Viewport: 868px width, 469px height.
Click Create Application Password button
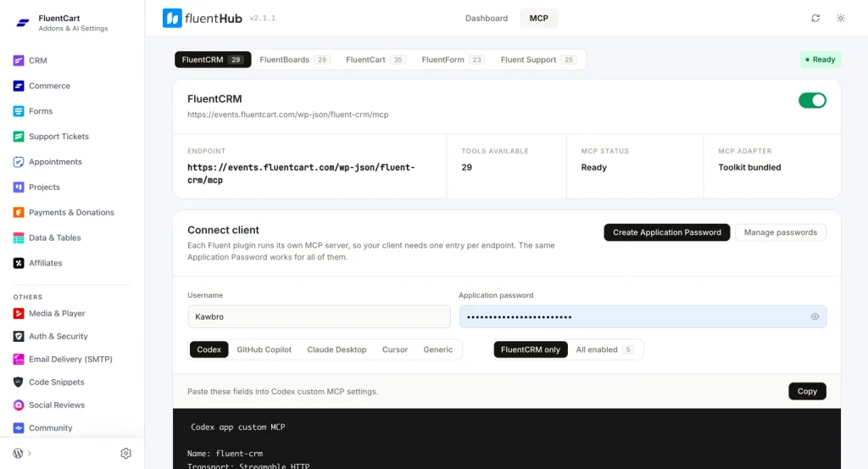pyautogui.click(x=666, y=232)
